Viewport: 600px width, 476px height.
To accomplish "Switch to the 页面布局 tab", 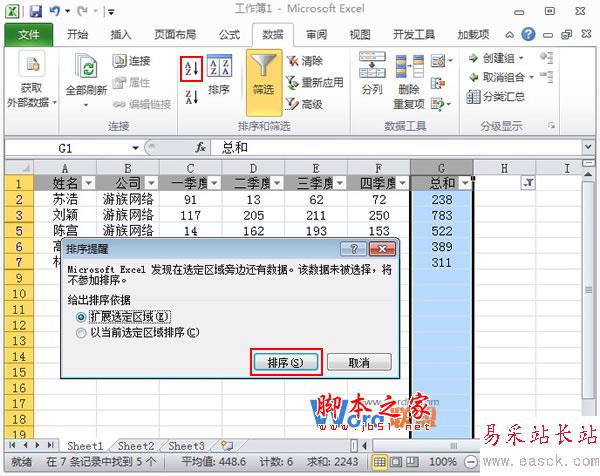I will (x=175, y=35).
